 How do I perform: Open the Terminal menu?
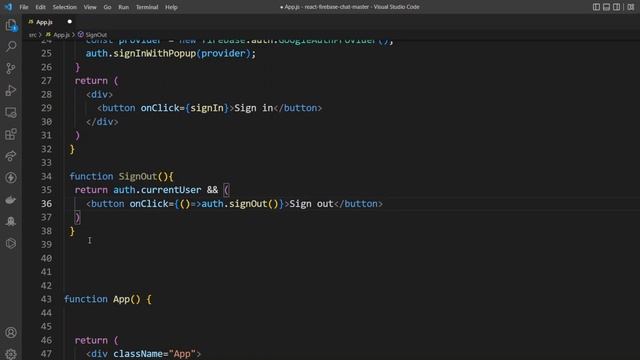[x=147, y=7]
